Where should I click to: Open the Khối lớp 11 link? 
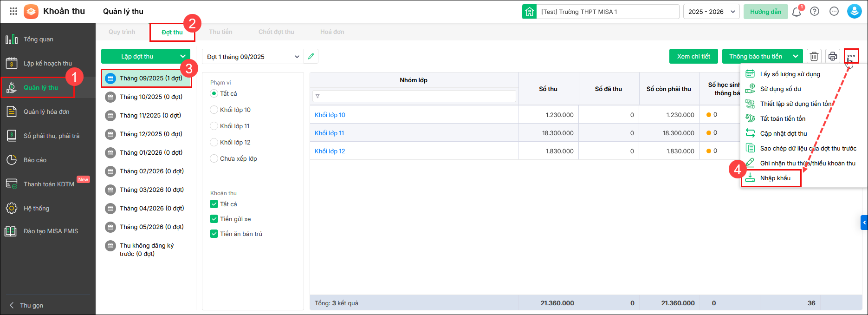click(x=329, y=133)
